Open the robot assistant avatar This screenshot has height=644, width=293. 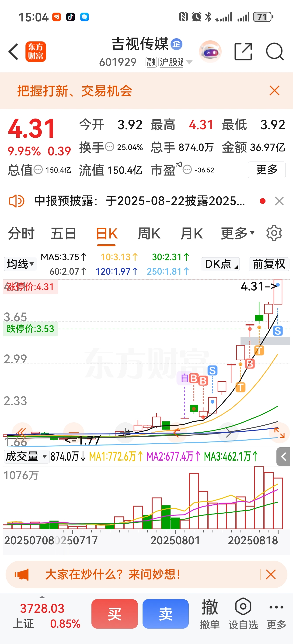point(210,52)
